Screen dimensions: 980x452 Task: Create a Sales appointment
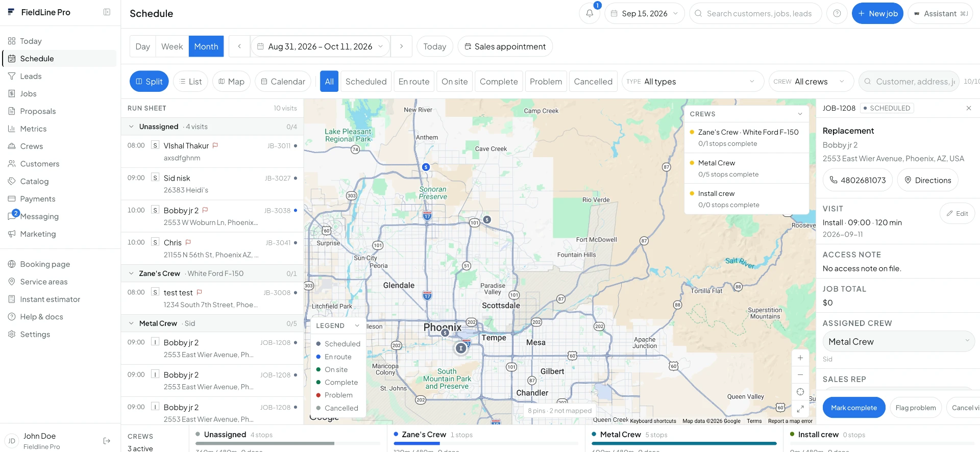pyautogui.click(x=505, y=46)
